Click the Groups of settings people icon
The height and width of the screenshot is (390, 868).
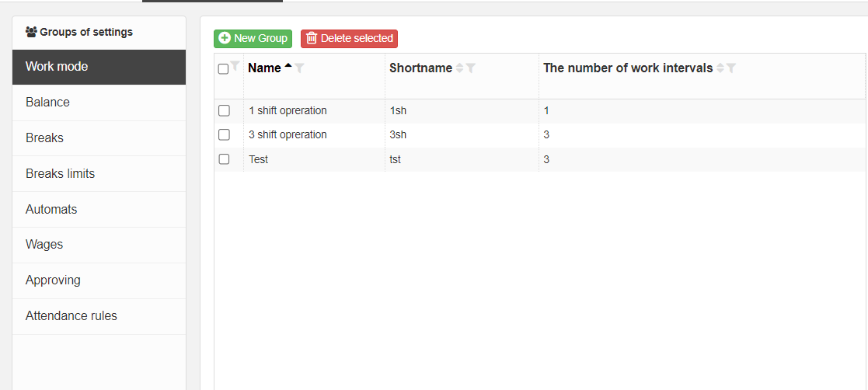click(x=31, y=32)
